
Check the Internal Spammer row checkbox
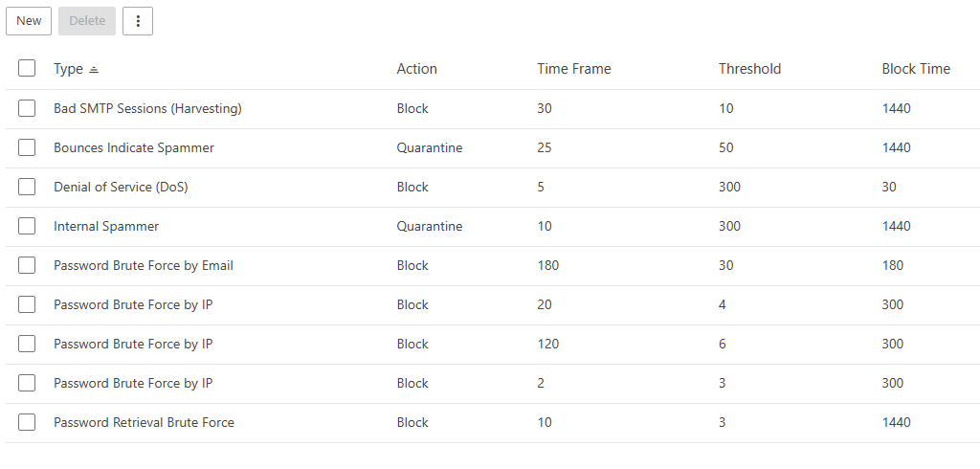[x=27, y=226]
